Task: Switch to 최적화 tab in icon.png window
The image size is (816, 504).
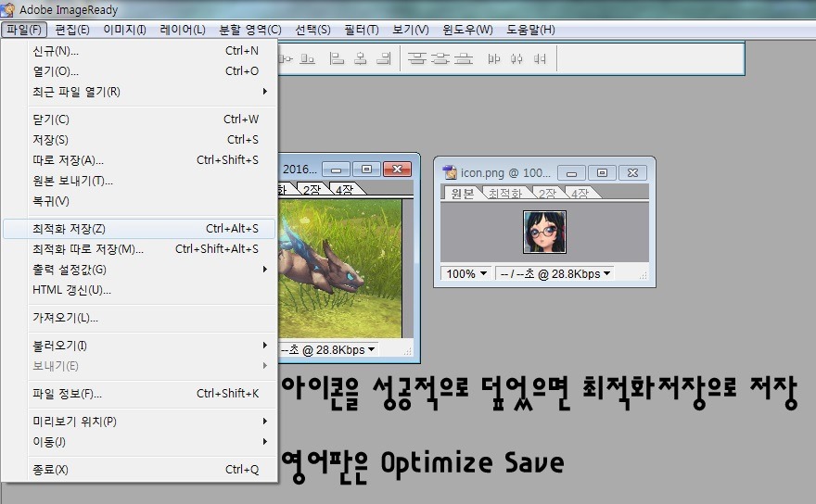Action: point(504,193)
